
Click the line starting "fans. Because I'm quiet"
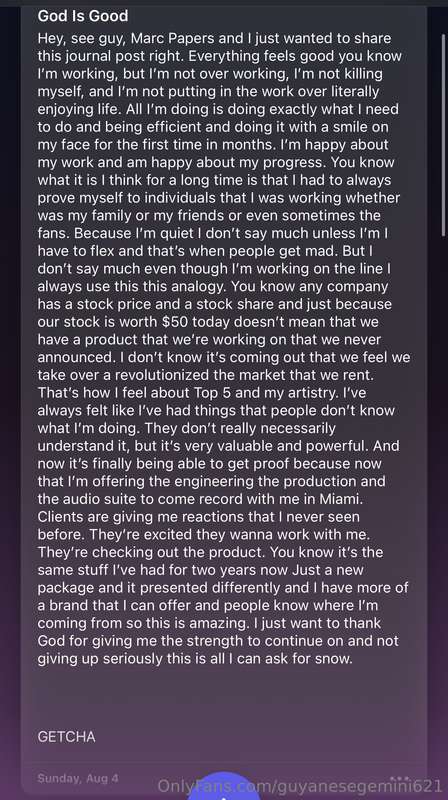[213, 233]
